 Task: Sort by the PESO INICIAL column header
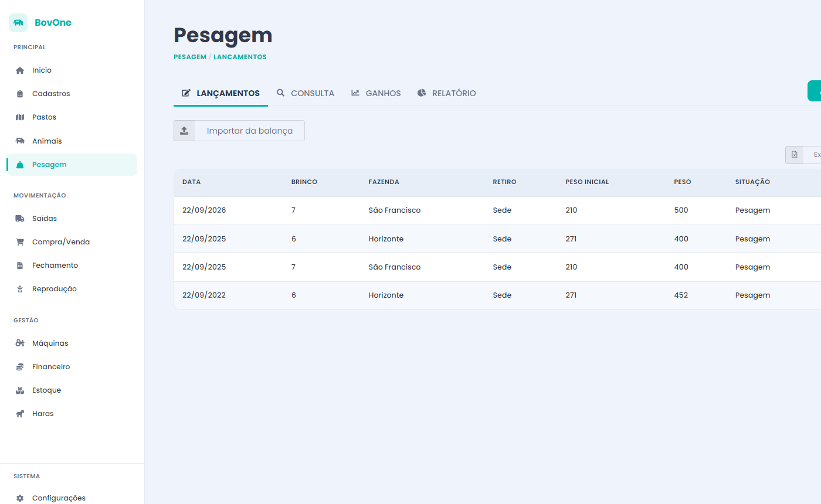click(x=587, y=182)
